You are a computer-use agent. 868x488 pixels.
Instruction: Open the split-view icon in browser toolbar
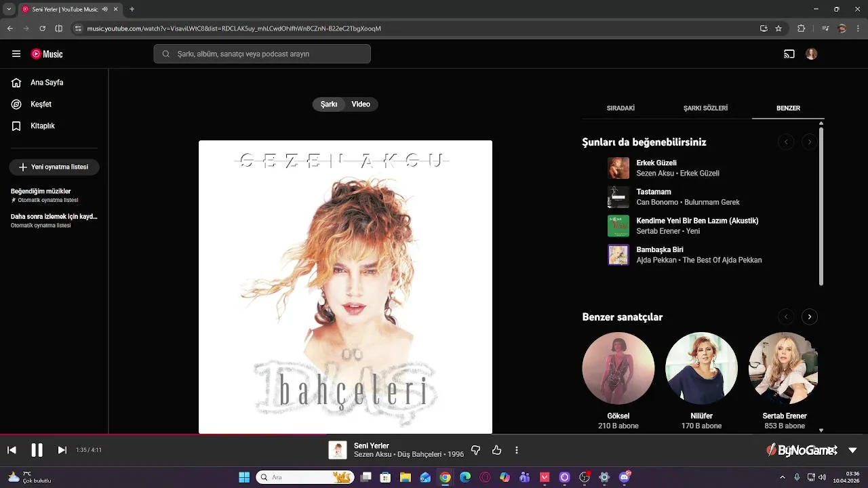click(58, 28)
